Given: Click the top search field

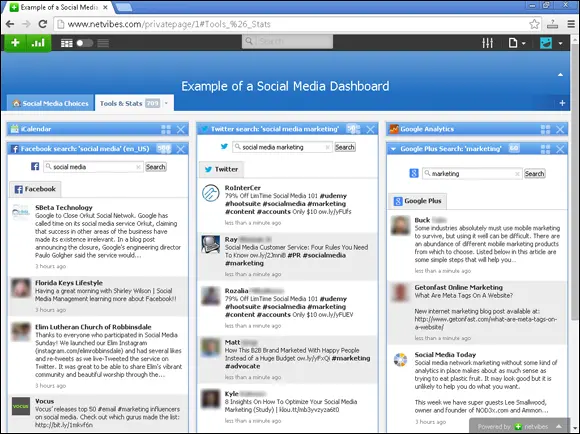Looking at the screenshot, I should pos(287,41).
